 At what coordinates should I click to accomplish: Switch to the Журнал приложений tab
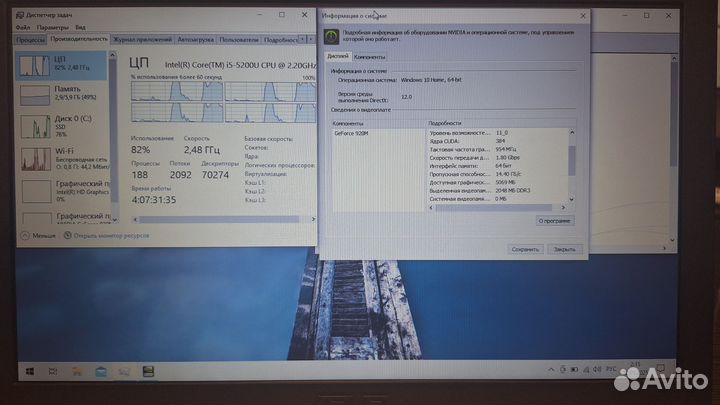pyautogui.click(x=143, y=40)
